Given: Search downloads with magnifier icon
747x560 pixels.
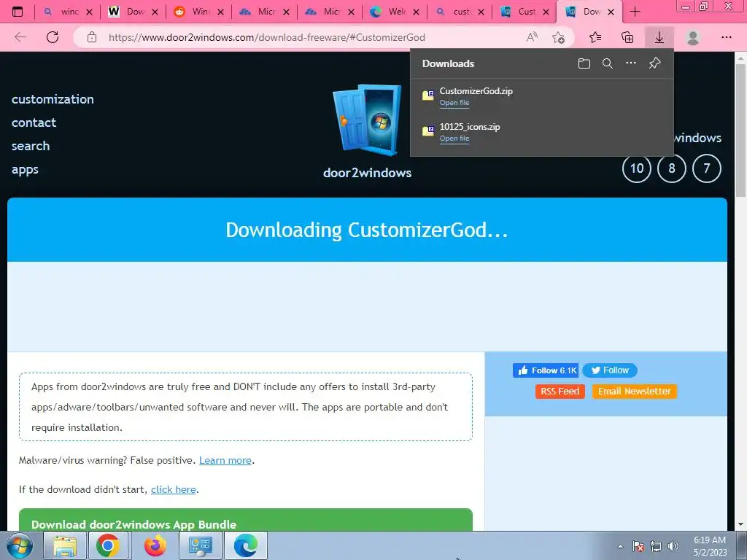Looking at the screenshot, I should [x=608, y=63].
